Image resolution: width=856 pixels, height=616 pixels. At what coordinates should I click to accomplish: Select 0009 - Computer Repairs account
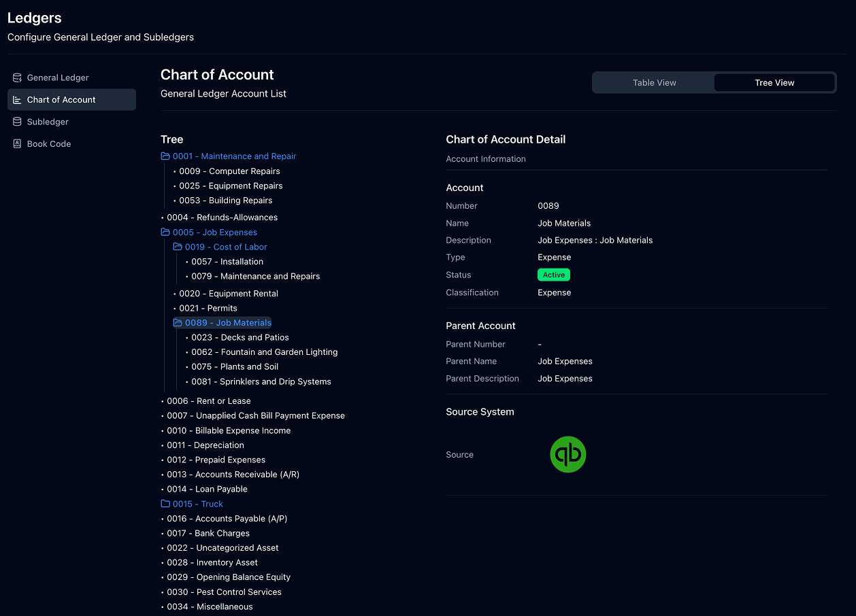229,171
